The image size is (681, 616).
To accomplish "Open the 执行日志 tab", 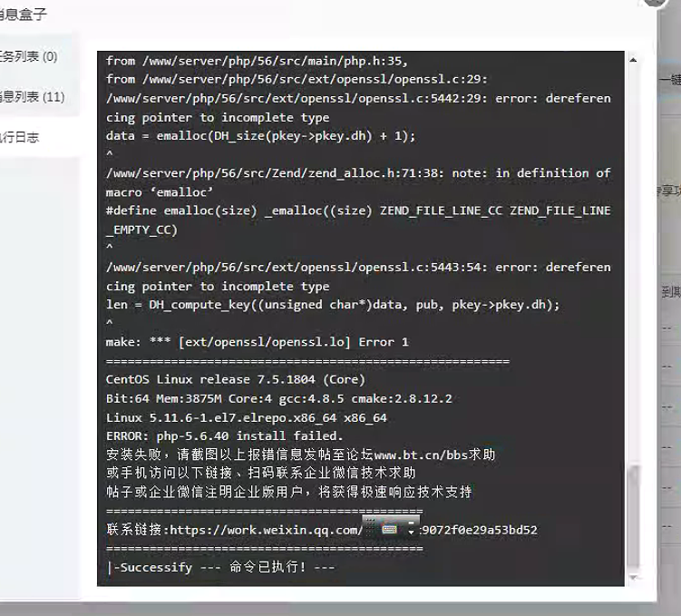I will (x=20, y=137).
